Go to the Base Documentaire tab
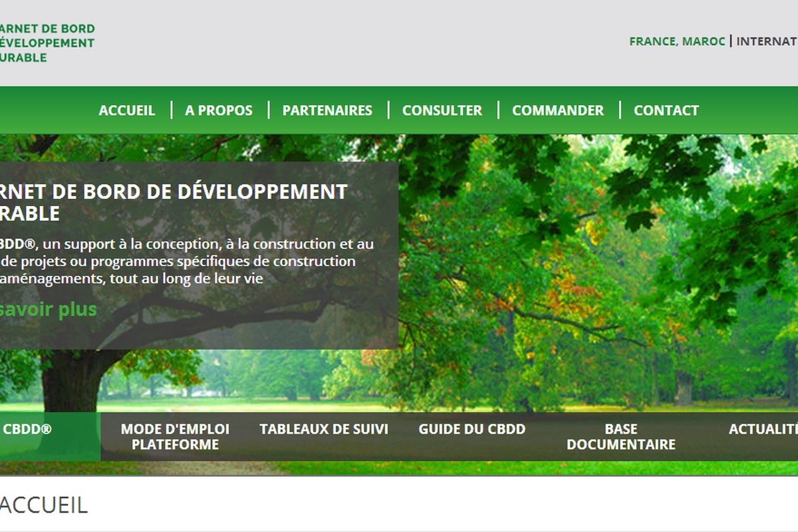The height and width of the screenshot is (532, 798). pos(620,437)
